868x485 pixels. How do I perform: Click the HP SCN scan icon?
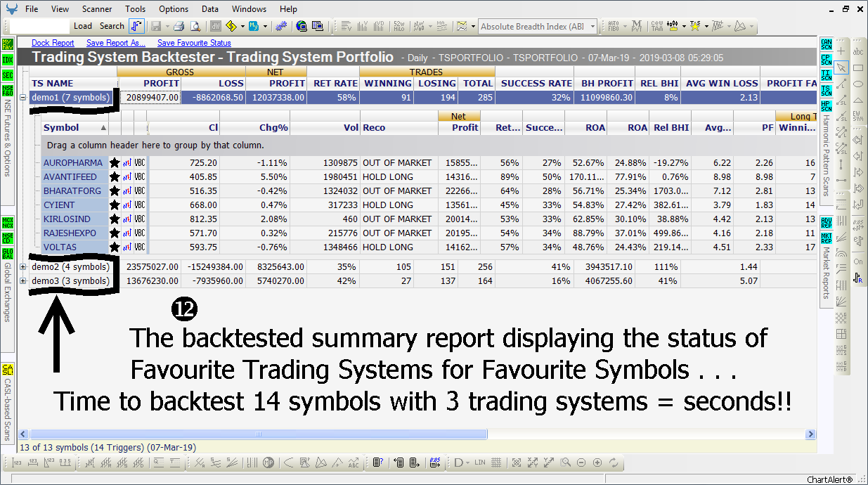click(x=827, y=106)
